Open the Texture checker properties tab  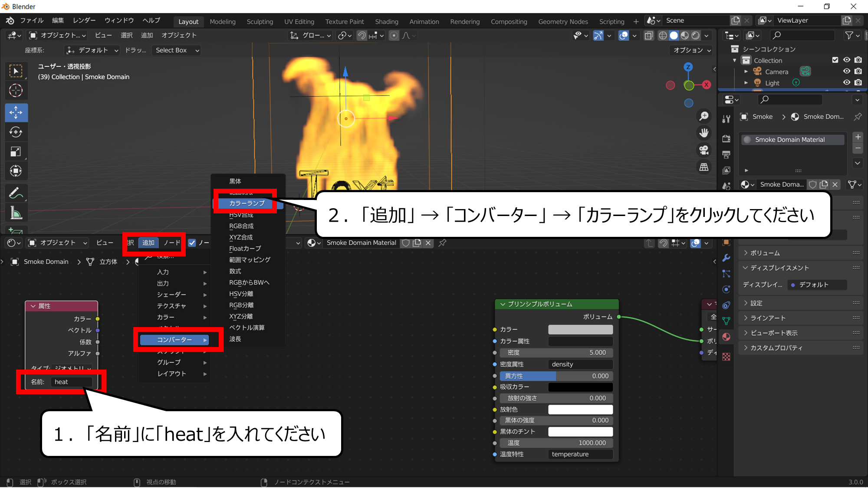tap(726, 357)
